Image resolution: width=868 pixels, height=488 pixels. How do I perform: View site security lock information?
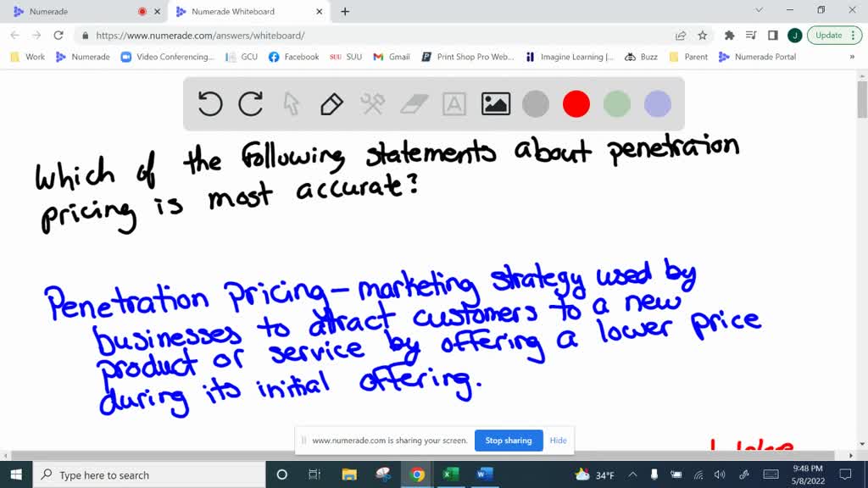(85, 36)
